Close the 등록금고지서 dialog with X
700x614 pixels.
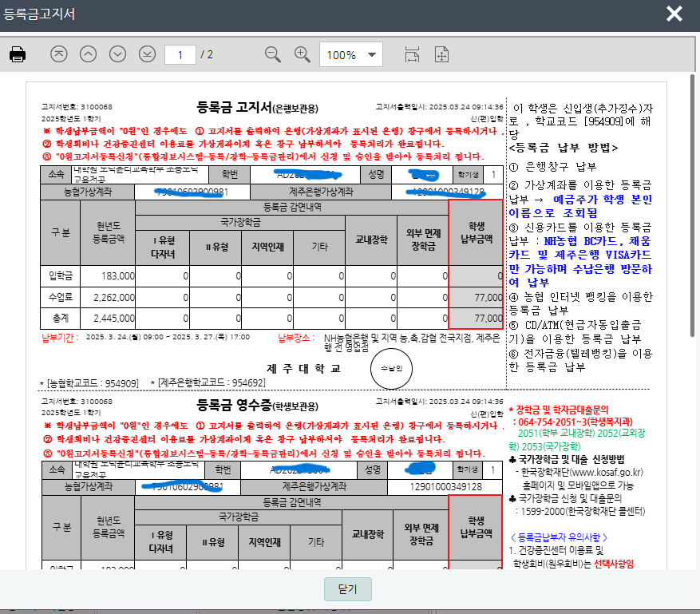coord(675,14)
